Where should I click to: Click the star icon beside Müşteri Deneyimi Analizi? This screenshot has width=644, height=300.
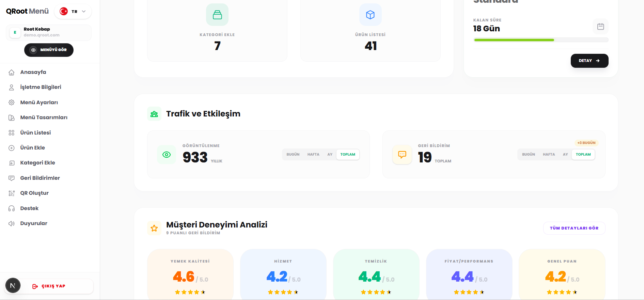(x=154, y=228)
